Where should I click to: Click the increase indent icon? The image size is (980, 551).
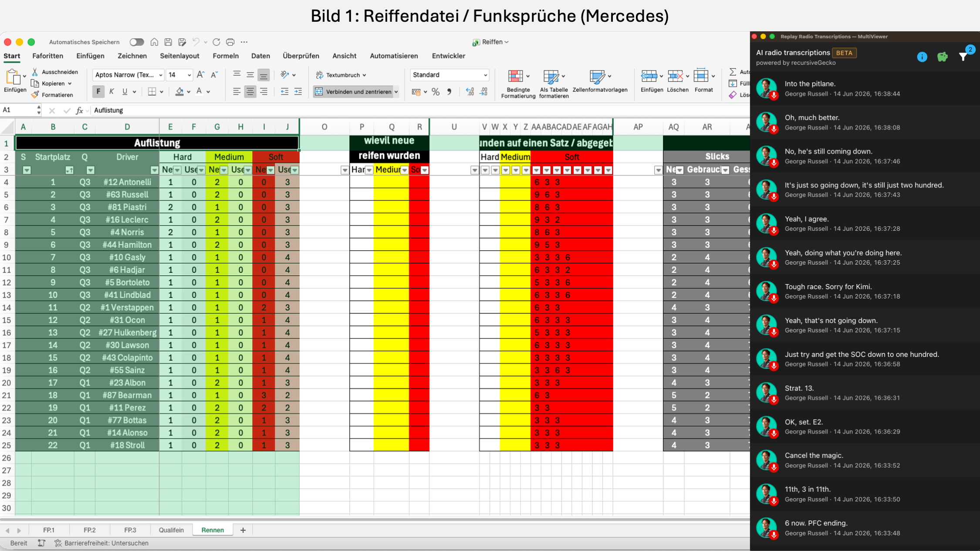tap(298, 91)
